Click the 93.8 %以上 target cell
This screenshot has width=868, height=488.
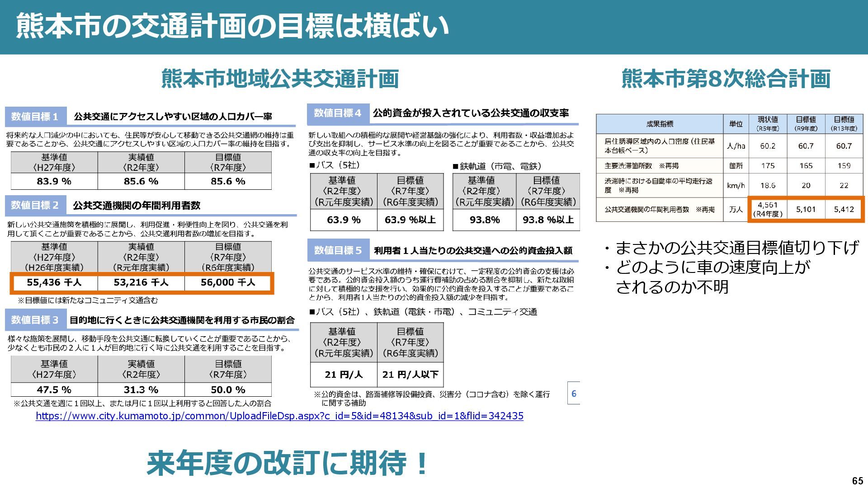tap(548, 220)
